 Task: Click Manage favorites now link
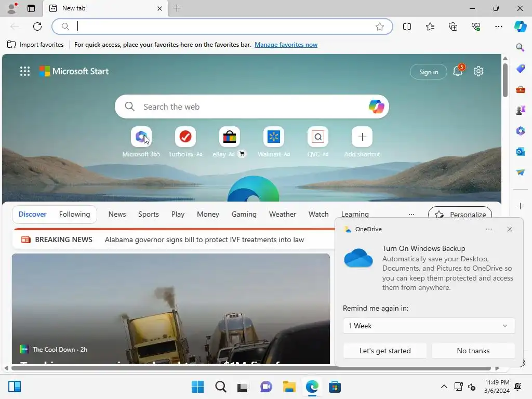tap(286, 45)
